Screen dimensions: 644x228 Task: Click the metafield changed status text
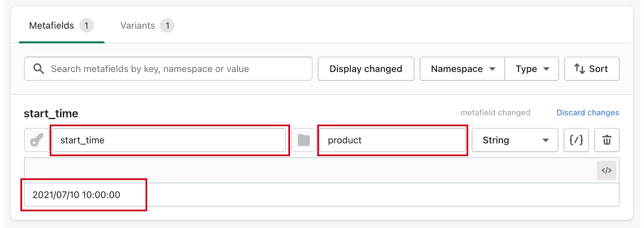click(x=495, y=113)
